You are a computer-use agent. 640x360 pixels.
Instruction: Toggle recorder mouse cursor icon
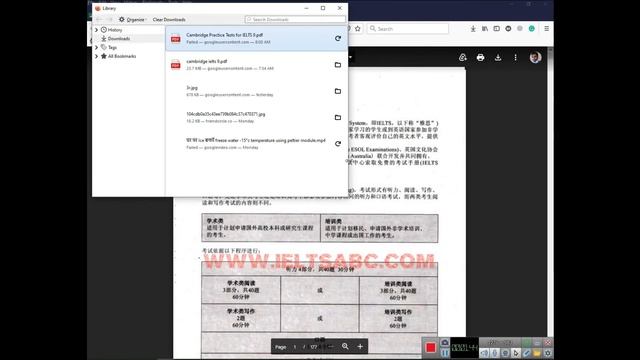pos(516,353)
